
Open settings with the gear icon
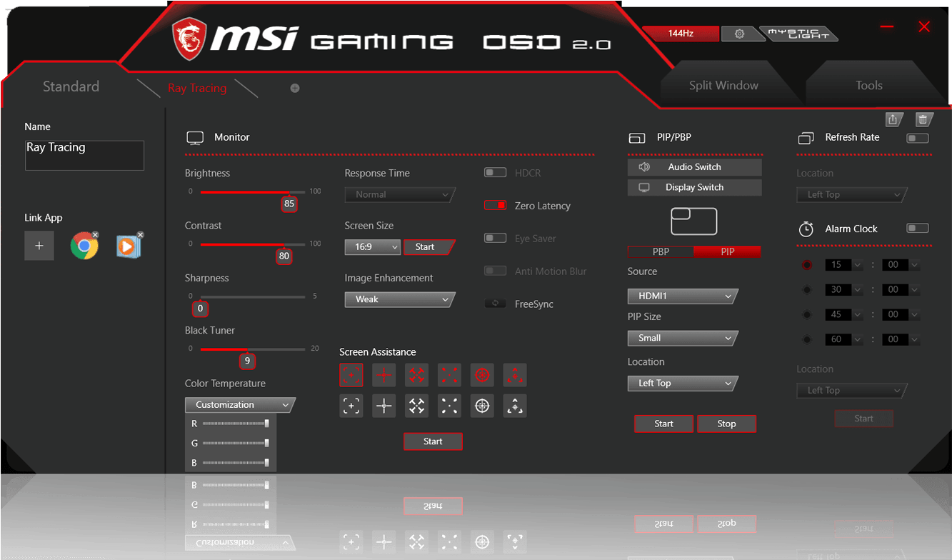pyautogui.click(x=739, y=34)
